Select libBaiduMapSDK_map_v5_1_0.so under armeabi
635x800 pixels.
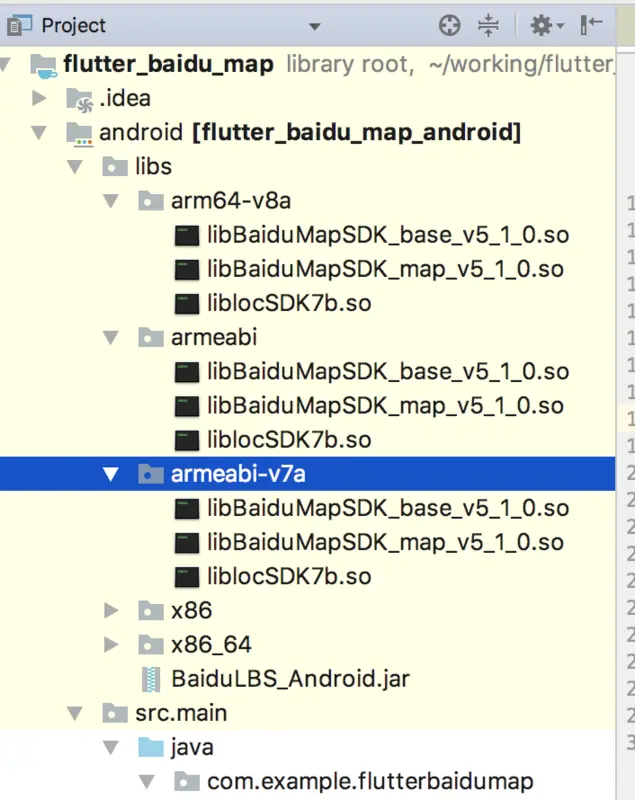coord(308,406)
